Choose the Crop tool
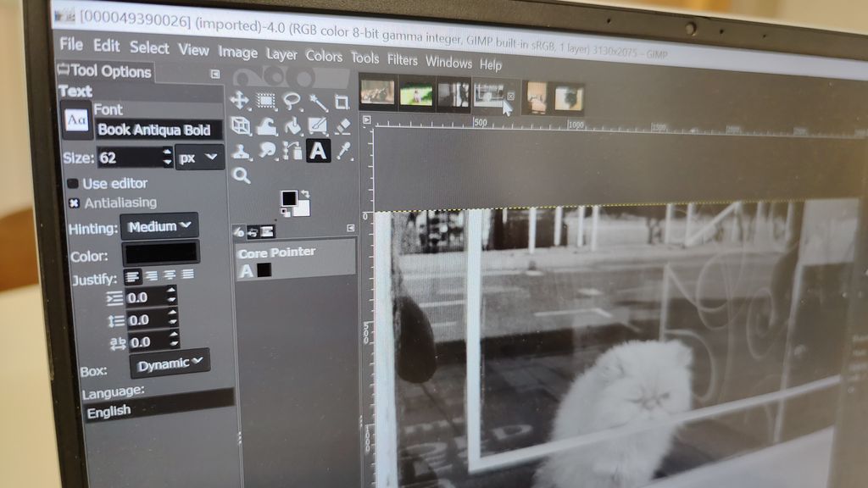The width and height of the screenshot is (868, 488). click(x=342, y=102)
